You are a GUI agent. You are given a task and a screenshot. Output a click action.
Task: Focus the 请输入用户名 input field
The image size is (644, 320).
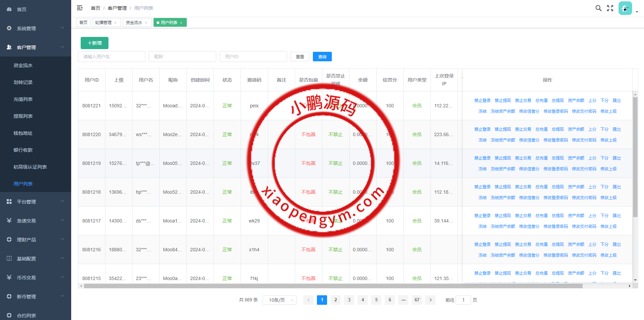(112, 57)
